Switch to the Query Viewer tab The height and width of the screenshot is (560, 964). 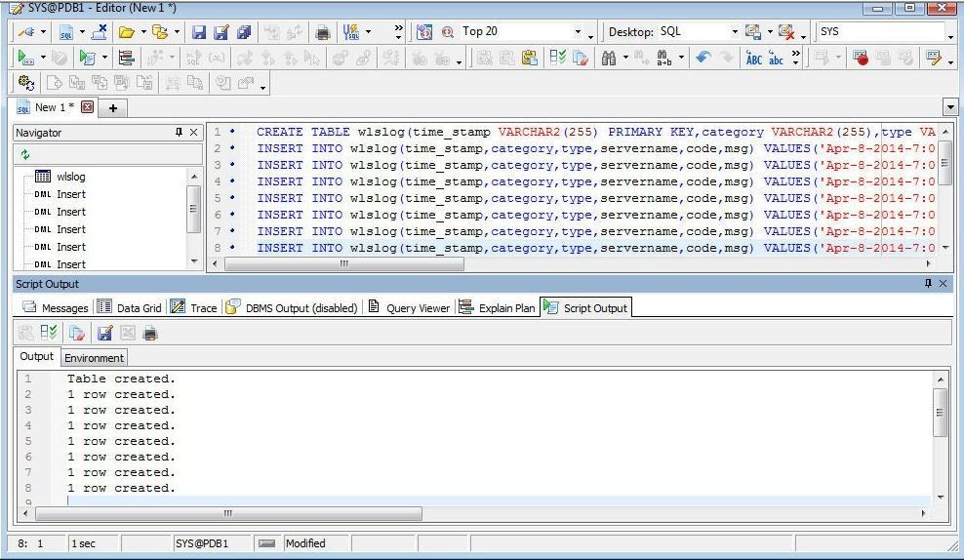[409, 308]
